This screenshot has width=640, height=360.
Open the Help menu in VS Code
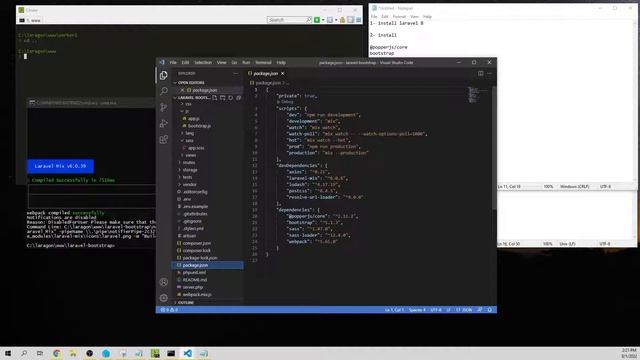(281, 62)
